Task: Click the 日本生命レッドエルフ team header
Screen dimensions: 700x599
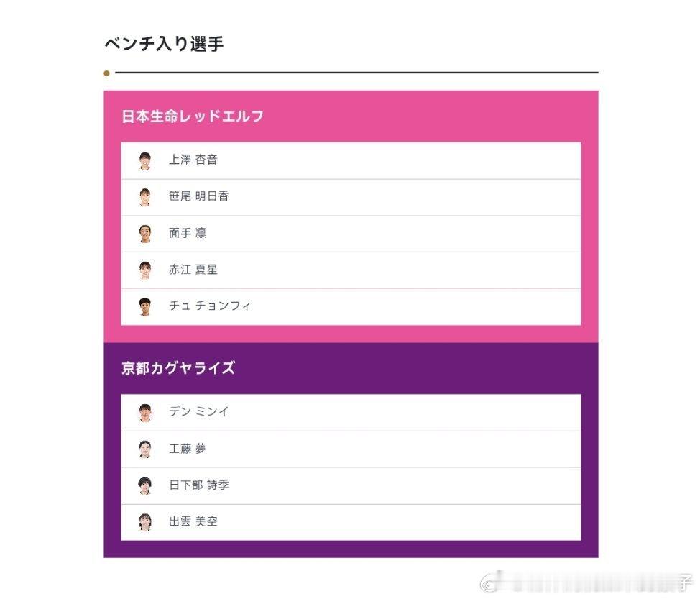Action: pos(193,116)
